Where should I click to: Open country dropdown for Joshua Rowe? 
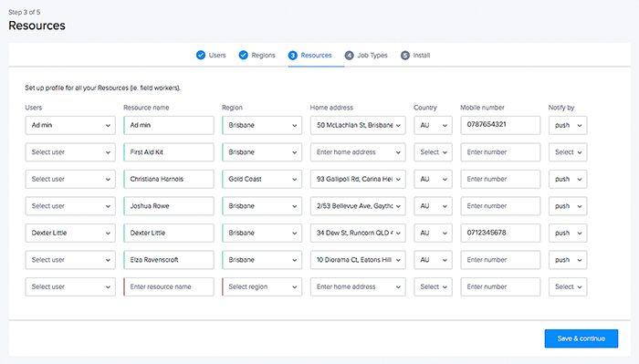point(433,205)
